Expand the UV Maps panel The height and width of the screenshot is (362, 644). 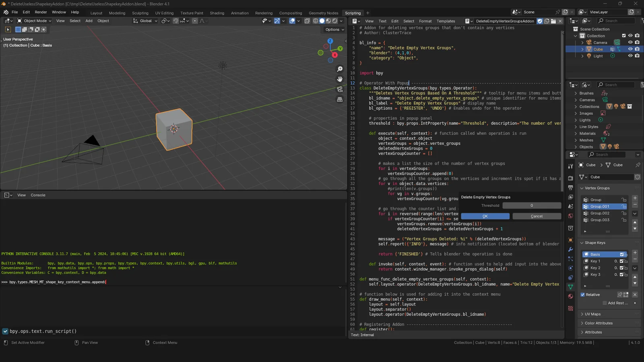pyautogui.click(x=592, y=314)
